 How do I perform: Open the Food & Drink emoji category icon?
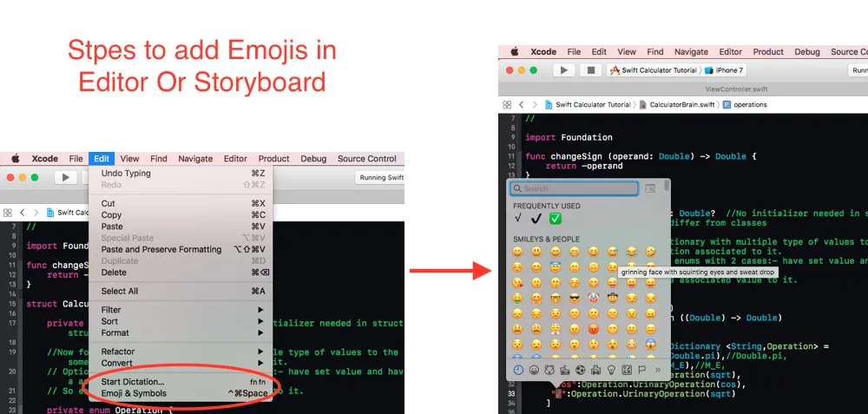coord(565,370)
